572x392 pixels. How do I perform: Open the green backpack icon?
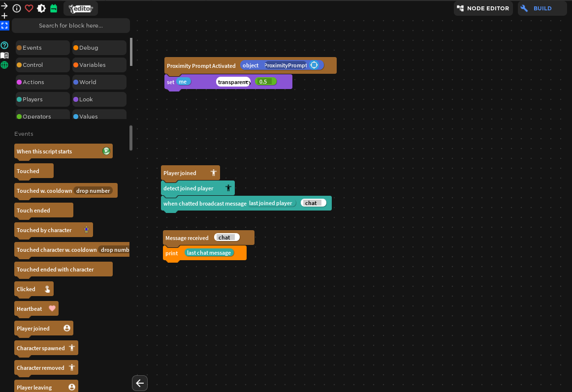pos(54,8)
